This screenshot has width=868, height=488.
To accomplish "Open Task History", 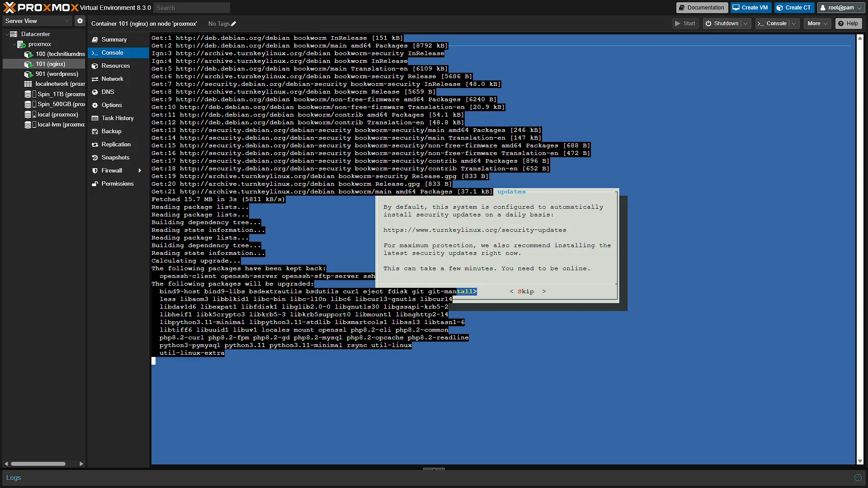I will 118,118.
